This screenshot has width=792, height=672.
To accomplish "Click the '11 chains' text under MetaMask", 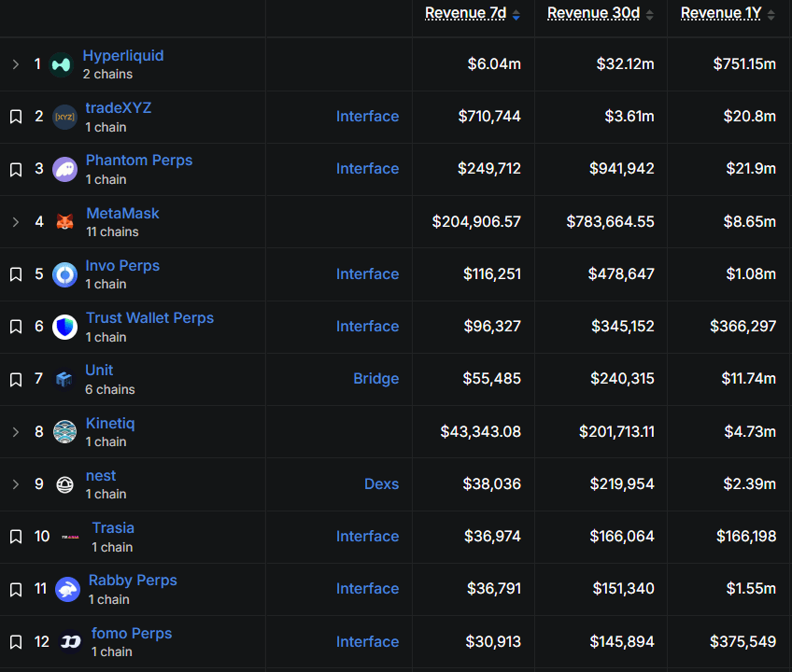I will [112, 231].
